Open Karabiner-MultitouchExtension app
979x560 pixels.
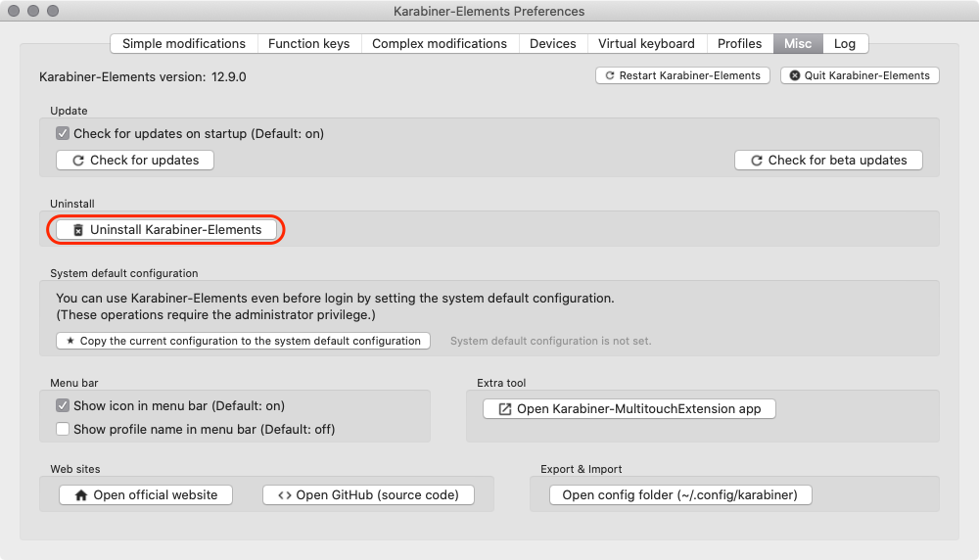[629, 409]
